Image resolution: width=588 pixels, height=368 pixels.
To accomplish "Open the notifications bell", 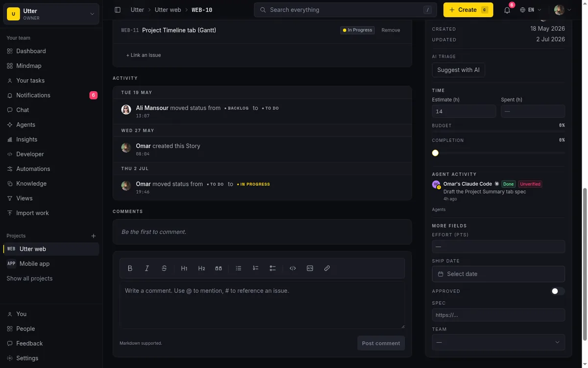I will tap(507, 10).
